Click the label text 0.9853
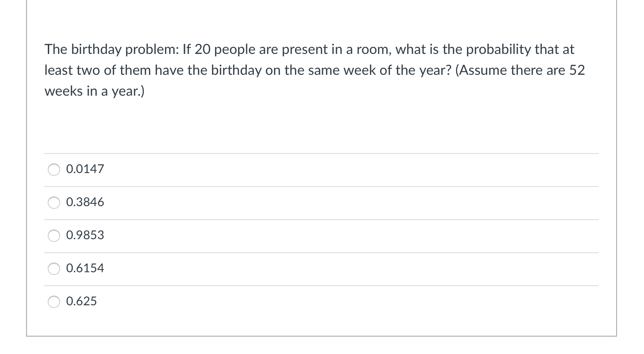 [x=85, y=235]
